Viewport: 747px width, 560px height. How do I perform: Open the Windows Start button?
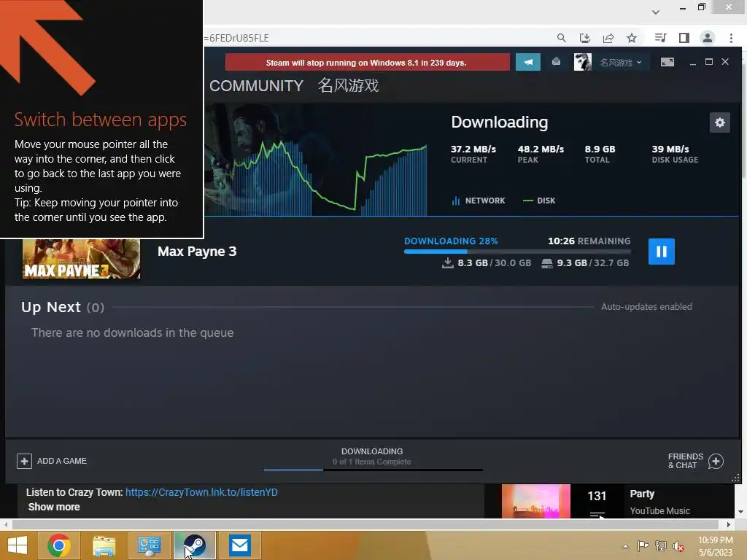[18, 545]
